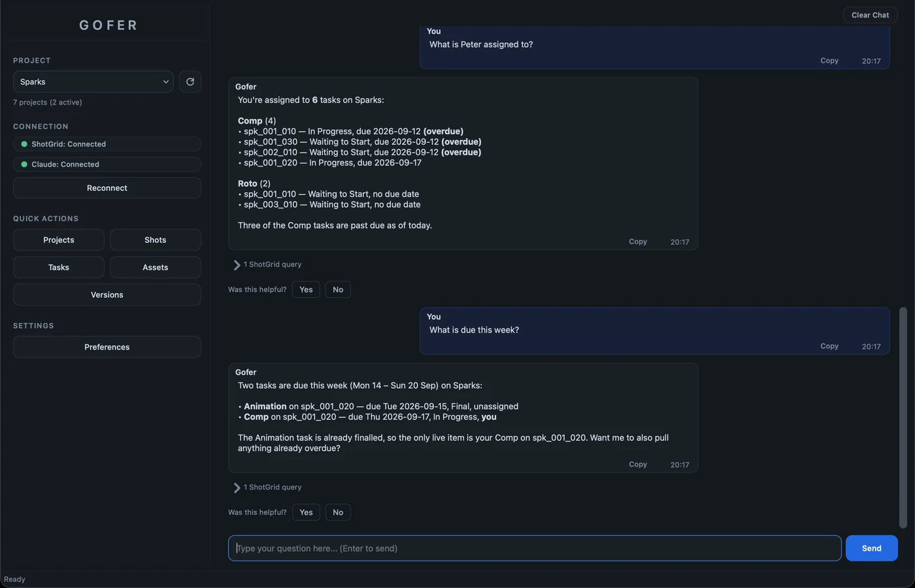Copy the 'What is due this week?' message
The height and width of the screenshot is (588, 915).
[829, 346]
